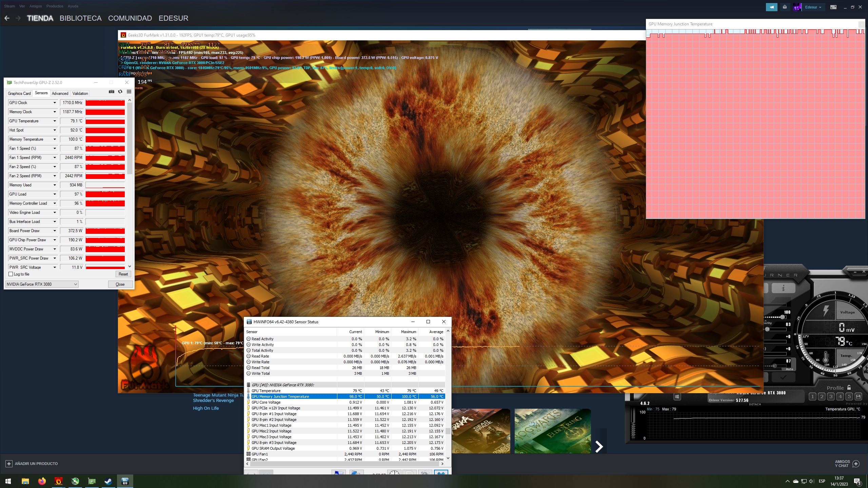Toggle the Profile lock in Afterburner
The height and width of the screenshot is (488, 868).
tap(849, 388)
